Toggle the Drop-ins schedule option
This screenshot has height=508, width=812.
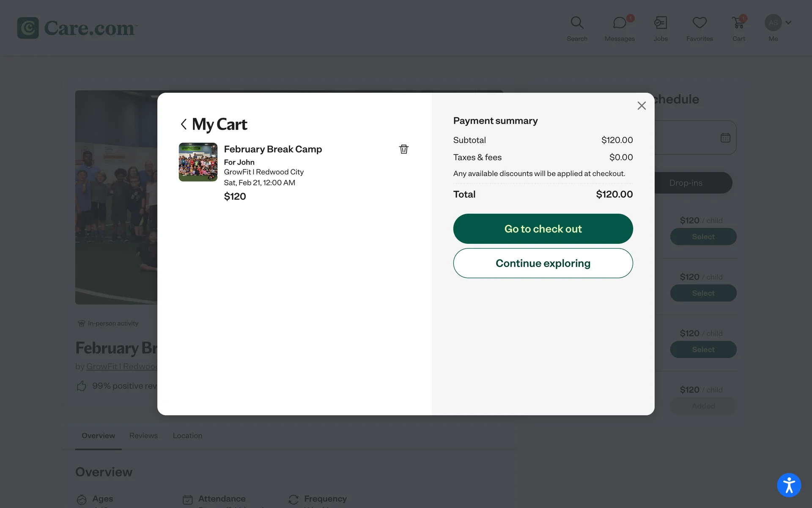pyautogui.click(x=686, y=183)
